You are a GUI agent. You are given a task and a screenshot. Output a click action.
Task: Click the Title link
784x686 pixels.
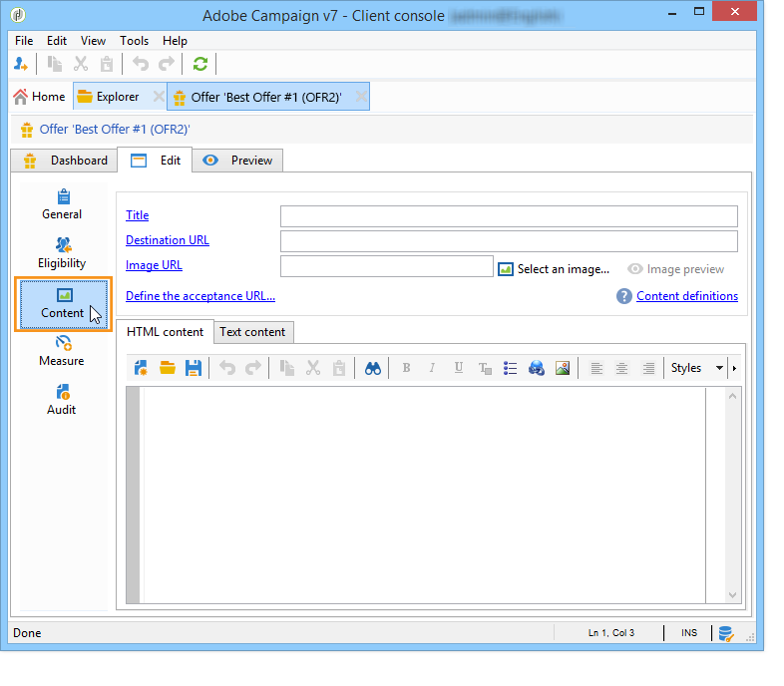[x=137, y=215]
